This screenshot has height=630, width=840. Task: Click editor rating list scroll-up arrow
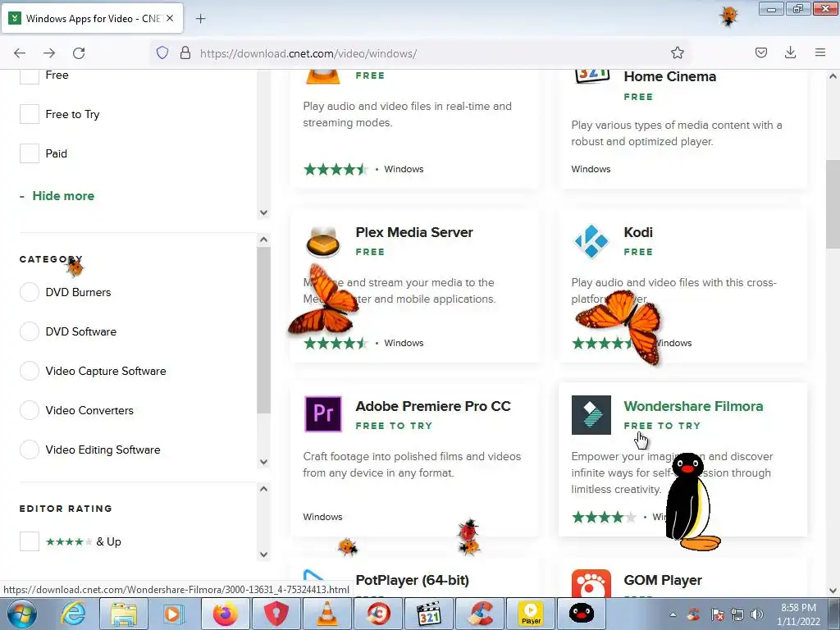(263, 489)
